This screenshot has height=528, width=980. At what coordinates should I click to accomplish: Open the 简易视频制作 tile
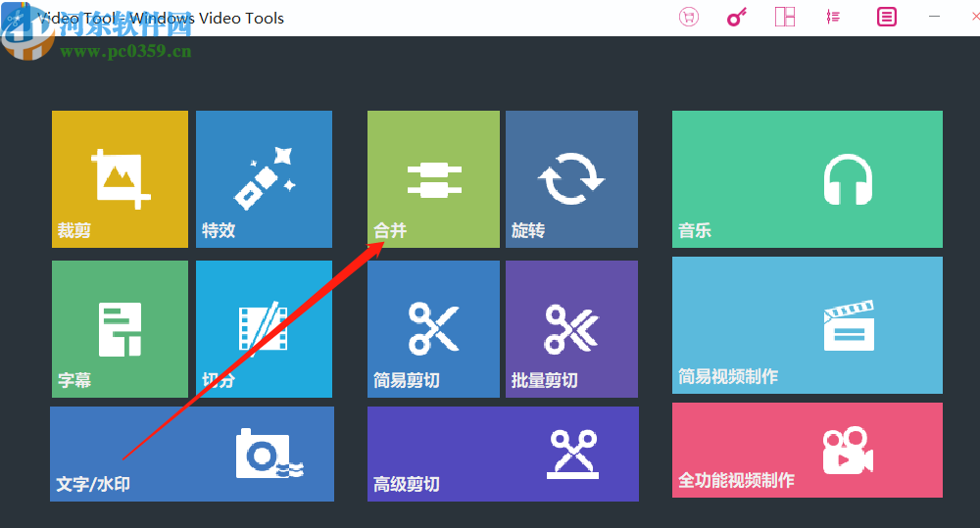(x=808, y=325)
